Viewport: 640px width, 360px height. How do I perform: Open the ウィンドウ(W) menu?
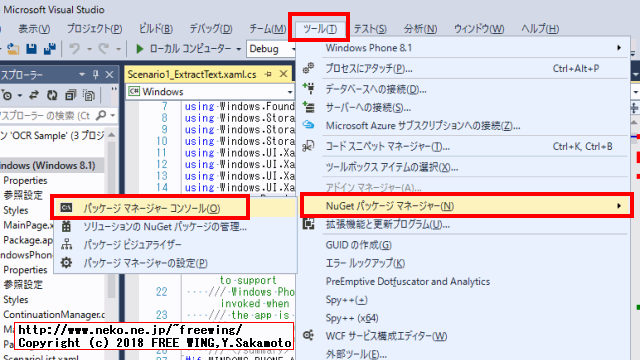[x=479, y=29]
